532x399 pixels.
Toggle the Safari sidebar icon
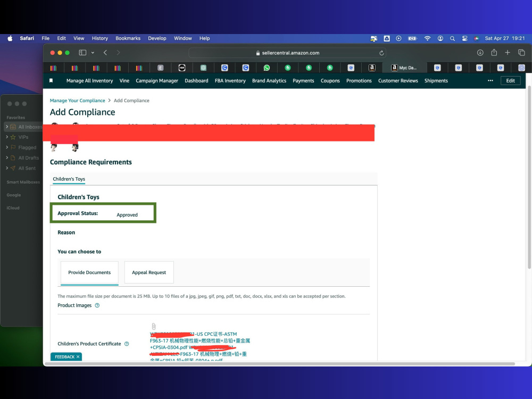click(82, 53)
